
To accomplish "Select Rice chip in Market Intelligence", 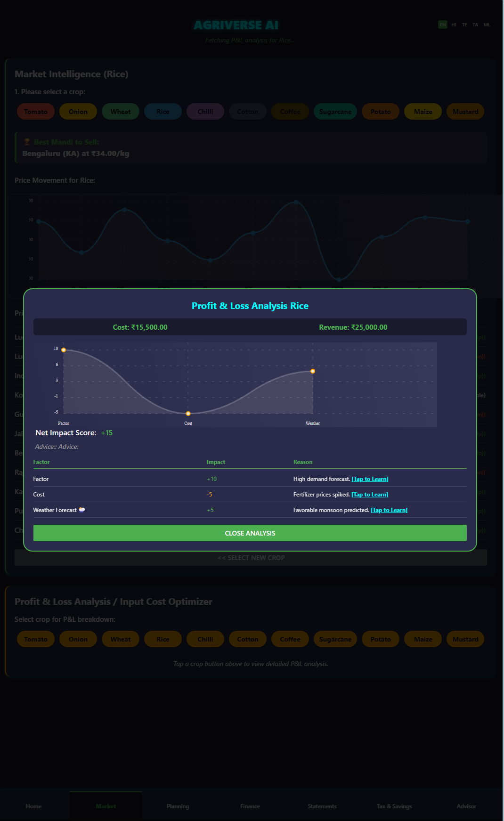I will click(x=163, y=112).
